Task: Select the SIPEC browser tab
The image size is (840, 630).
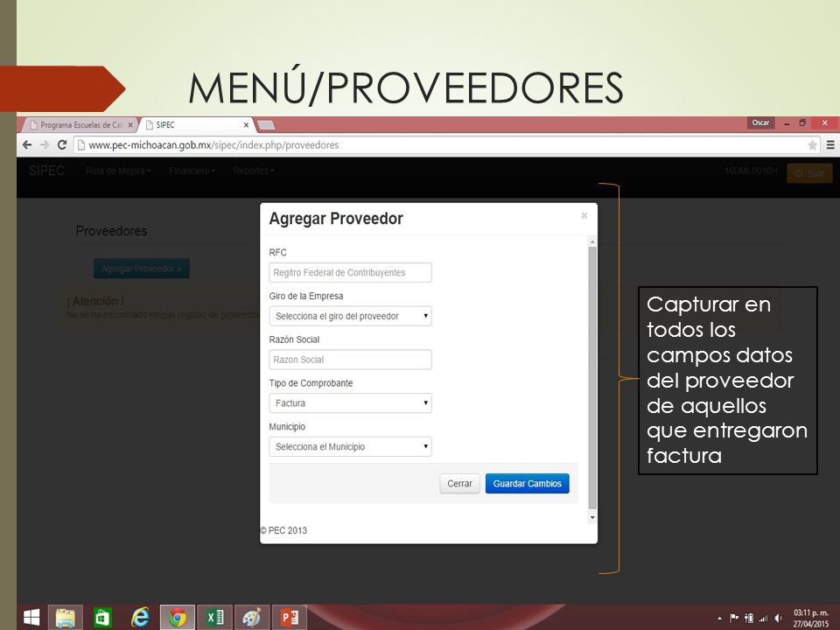Action: [196, 125]
